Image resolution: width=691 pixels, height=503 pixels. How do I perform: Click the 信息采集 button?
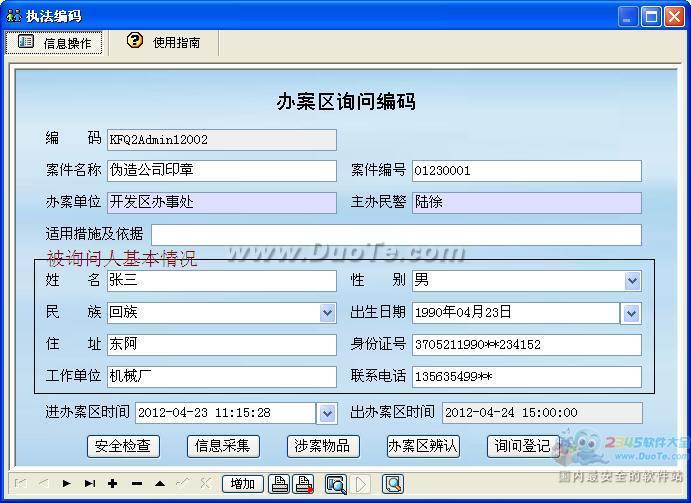223,446
